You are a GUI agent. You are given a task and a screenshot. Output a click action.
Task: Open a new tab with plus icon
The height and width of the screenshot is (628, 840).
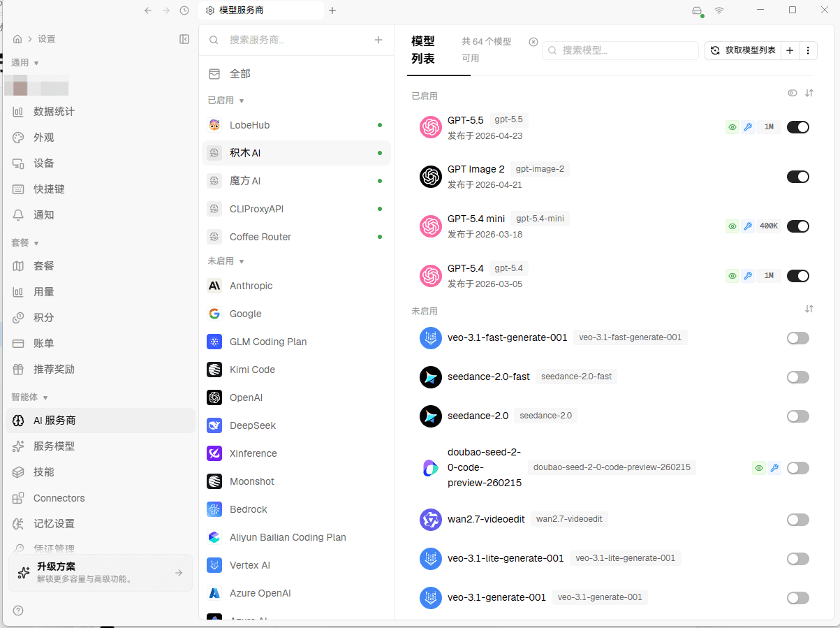point(332,10)
